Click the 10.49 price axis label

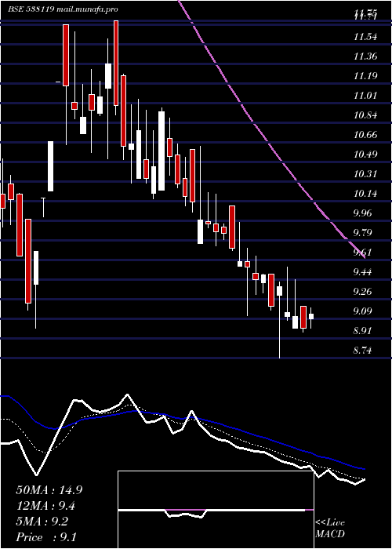365,154
